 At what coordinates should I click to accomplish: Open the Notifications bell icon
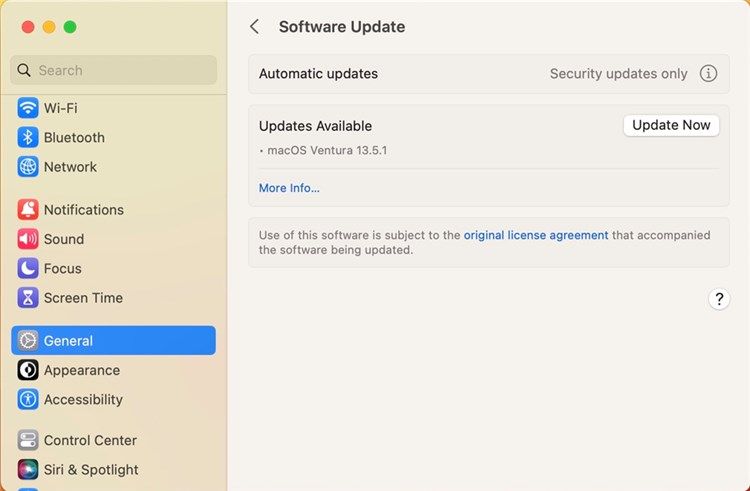pyautogui.click(x=28, y=210)
